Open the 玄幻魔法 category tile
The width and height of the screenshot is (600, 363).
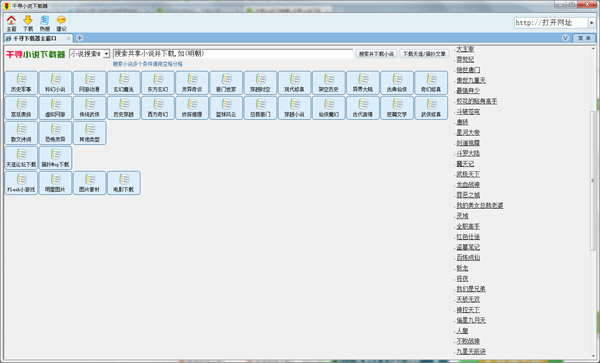[x=124, y=83]
